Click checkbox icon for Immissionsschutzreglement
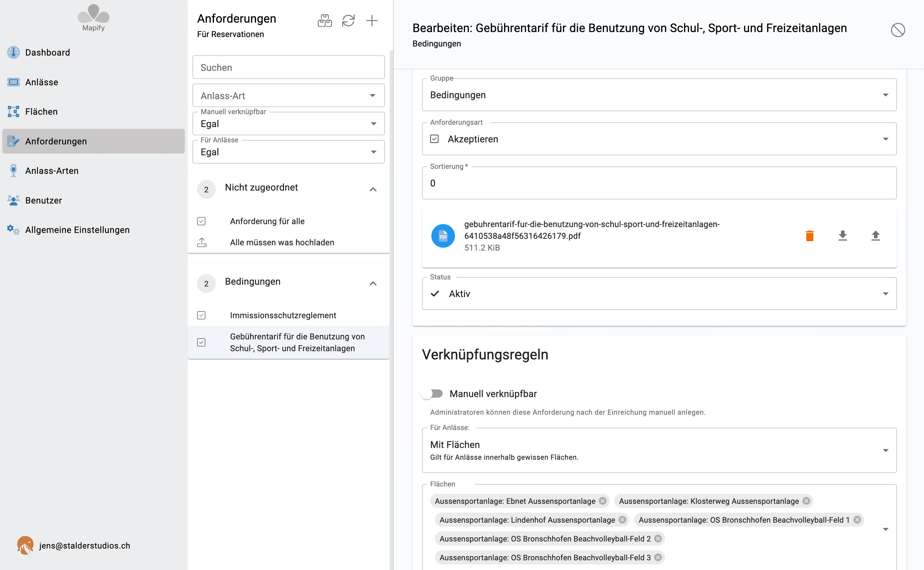The image size is (924, 570). click(x=201, y=315)
